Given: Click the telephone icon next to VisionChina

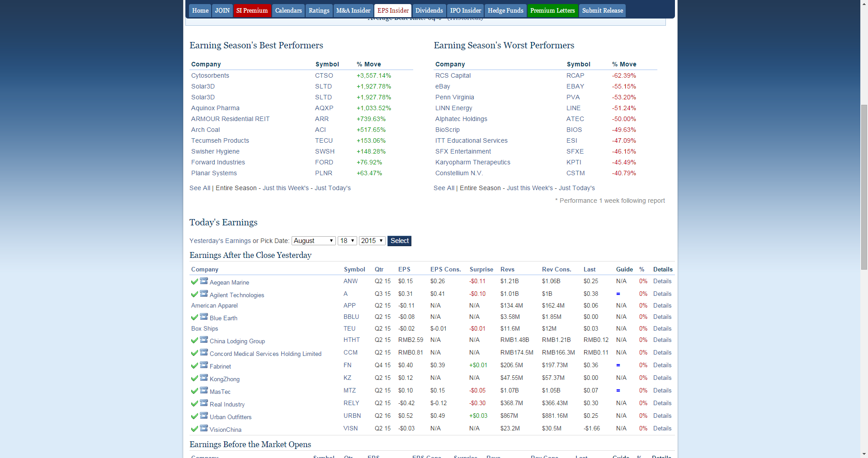Looking at the screenshot, I should tap(204, 428).
